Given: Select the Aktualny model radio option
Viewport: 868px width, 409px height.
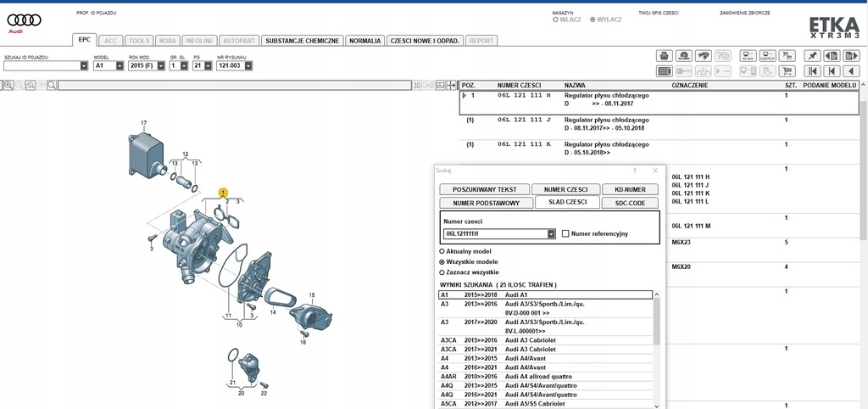Looking at the screenshot, I should point(442,252).
